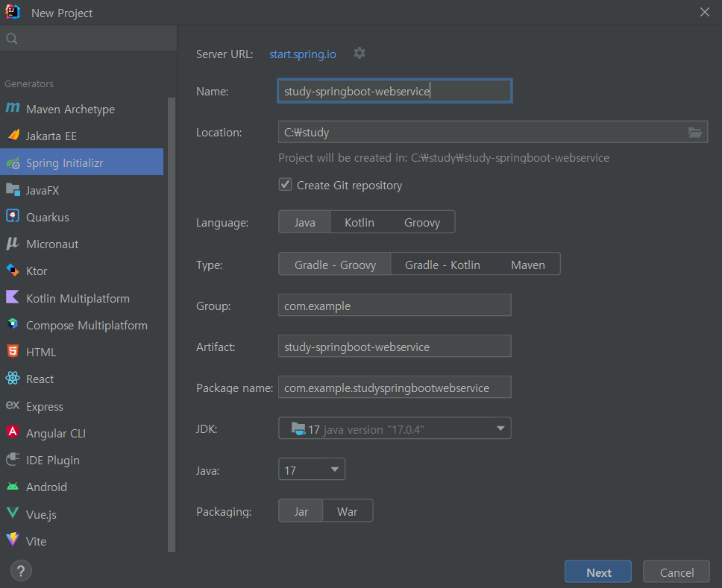Click the Ktor generator icon
Viewport: 722px width, 588px height.
(x=13, y=270)
